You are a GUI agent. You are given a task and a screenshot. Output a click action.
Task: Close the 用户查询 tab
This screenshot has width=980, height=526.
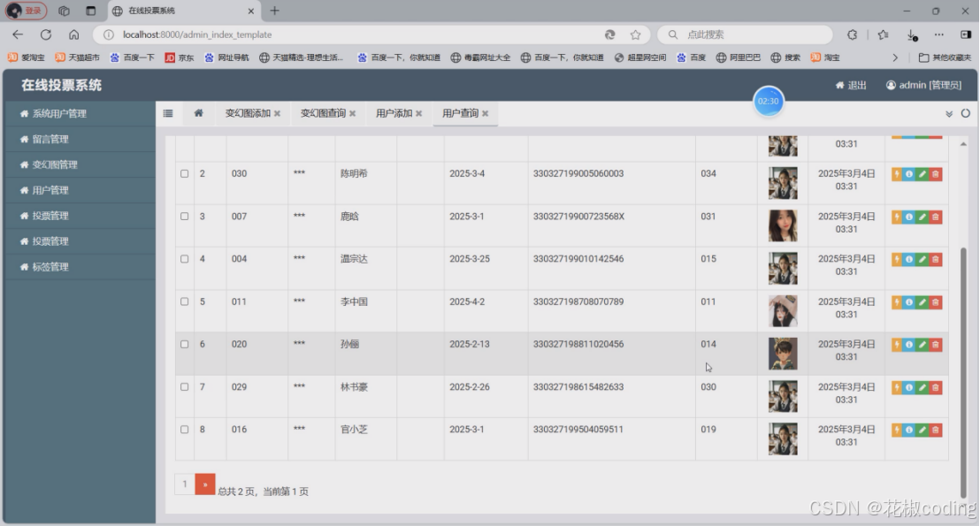tap(485, 114)
